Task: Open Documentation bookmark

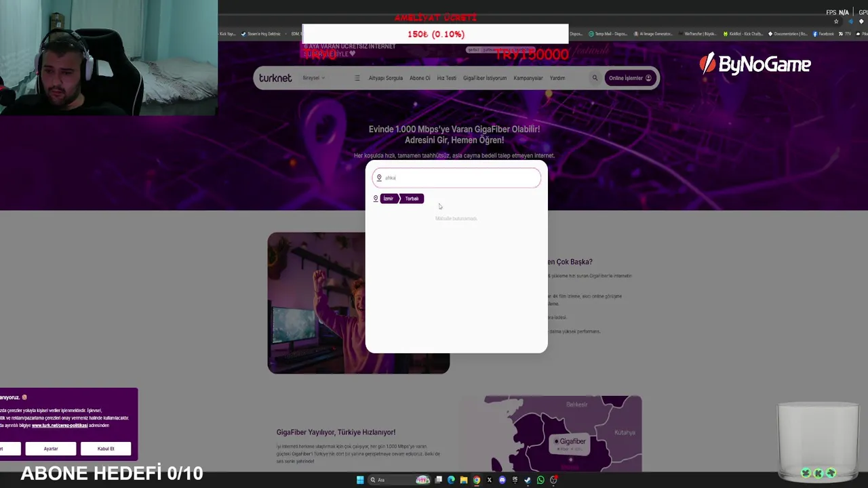Action: coord(788,34)
